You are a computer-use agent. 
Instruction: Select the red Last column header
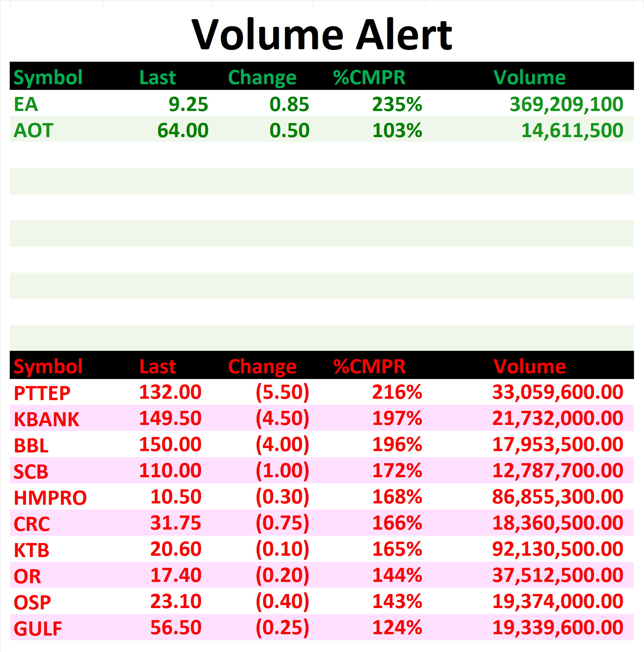pyautogui.click(x=157, y=367)
